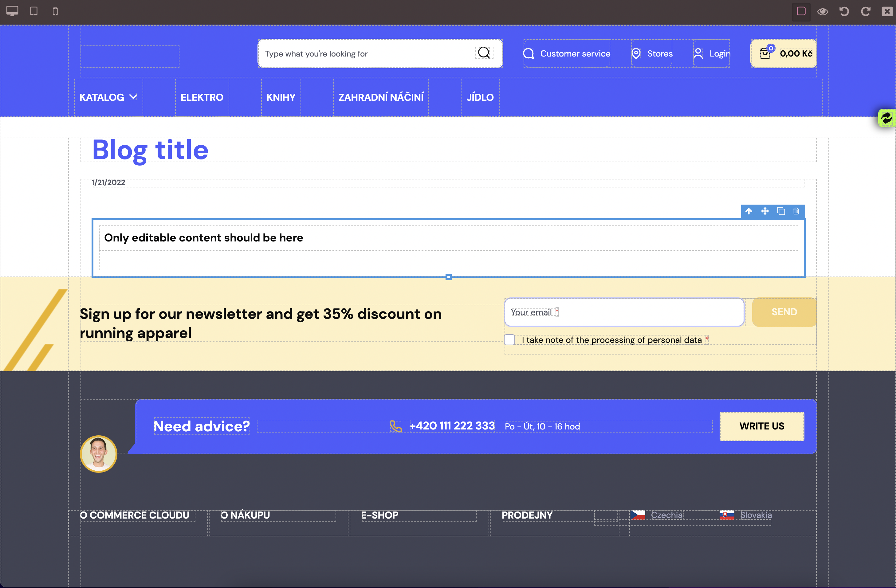
Task: Toggle component outlines square icon
Action: (x=801, y=11)
